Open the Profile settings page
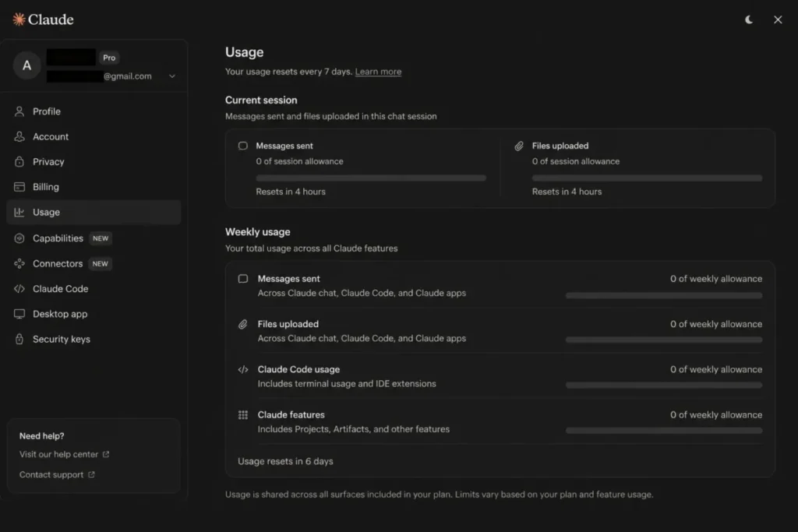 (94, 111)
